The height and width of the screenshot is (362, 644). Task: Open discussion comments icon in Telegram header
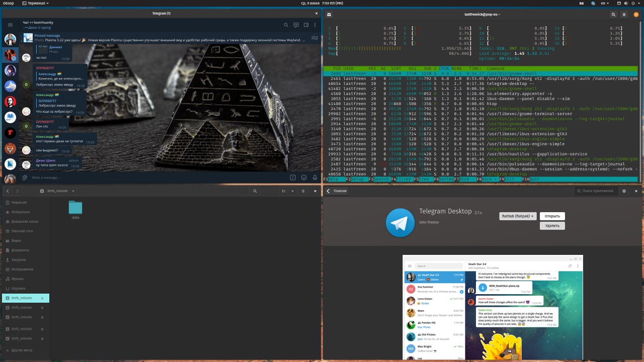(296, 25)
